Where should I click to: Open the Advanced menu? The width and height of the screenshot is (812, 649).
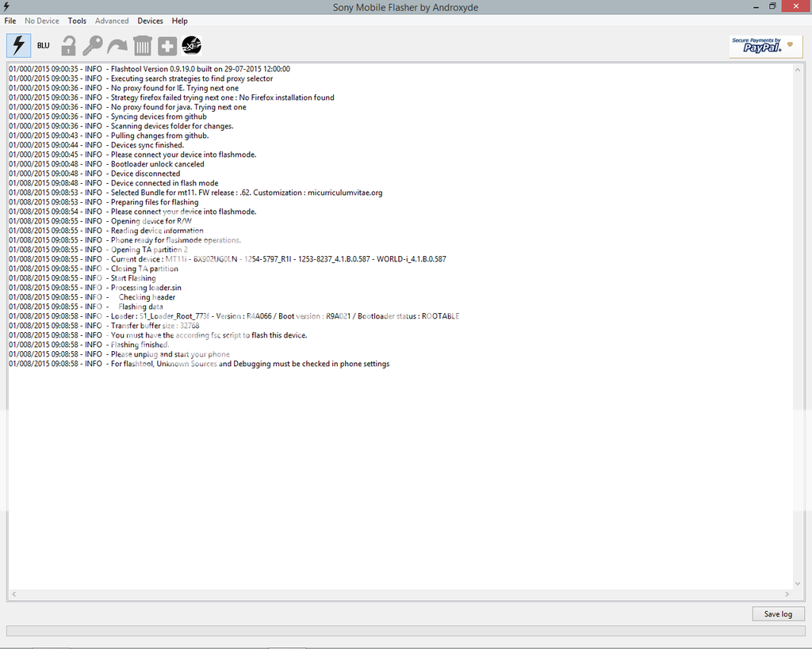111,21
